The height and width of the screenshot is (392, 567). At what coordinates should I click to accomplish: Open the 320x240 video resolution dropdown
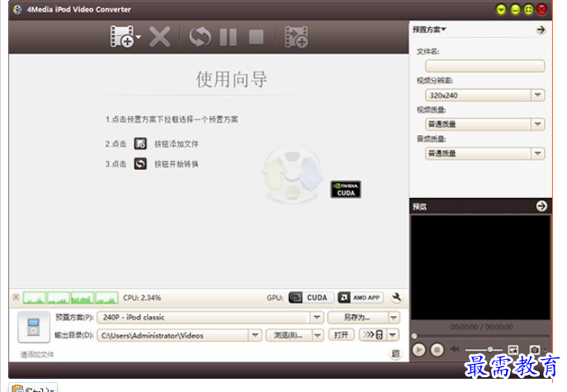[x=537, y=95]
